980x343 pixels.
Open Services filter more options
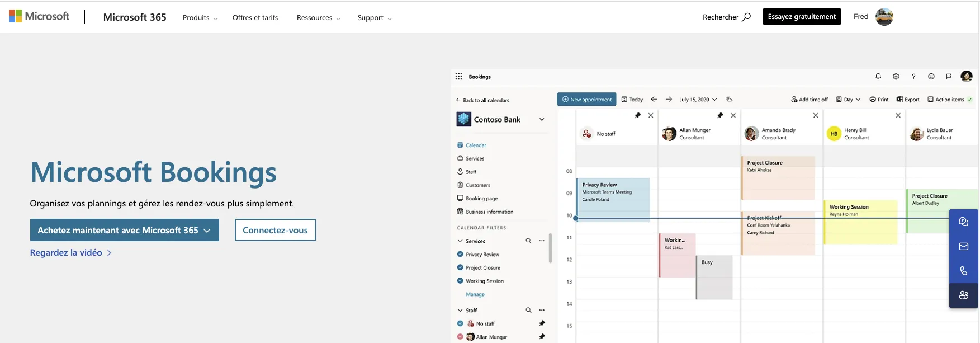(542, 241)
